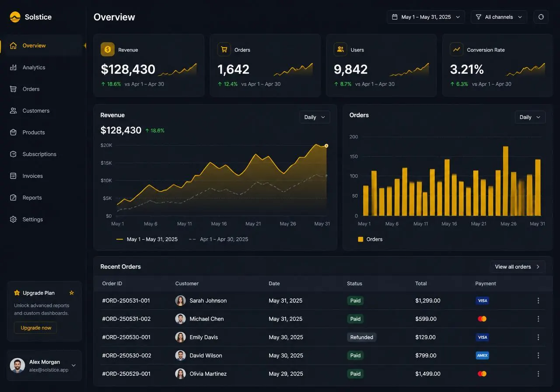Click the David Wilson customer name
The height and width of the screenshot is (392, 560).
(206, 356)
